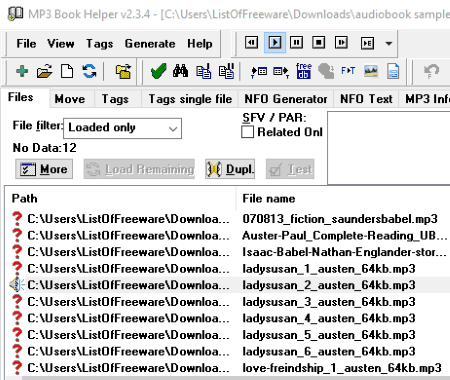Click the More button
This screenshot has width=450, height=380.
click(x=44, y=169)
